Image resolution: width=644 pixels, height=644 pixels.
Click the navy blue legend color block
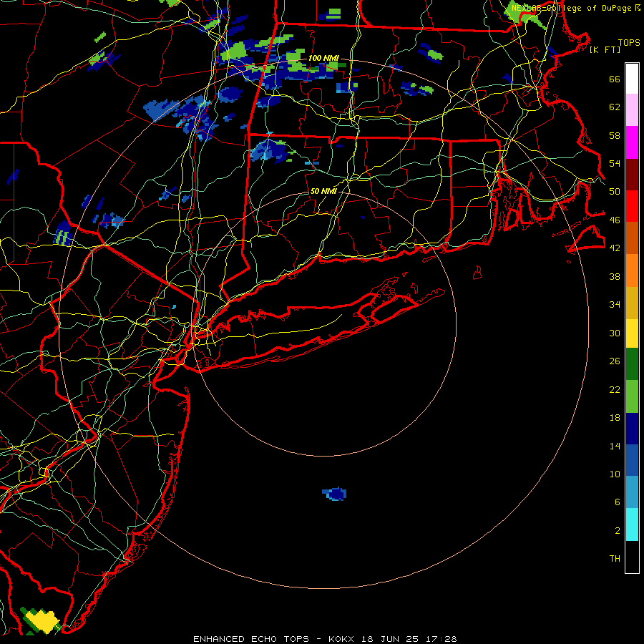pos(632,429)
